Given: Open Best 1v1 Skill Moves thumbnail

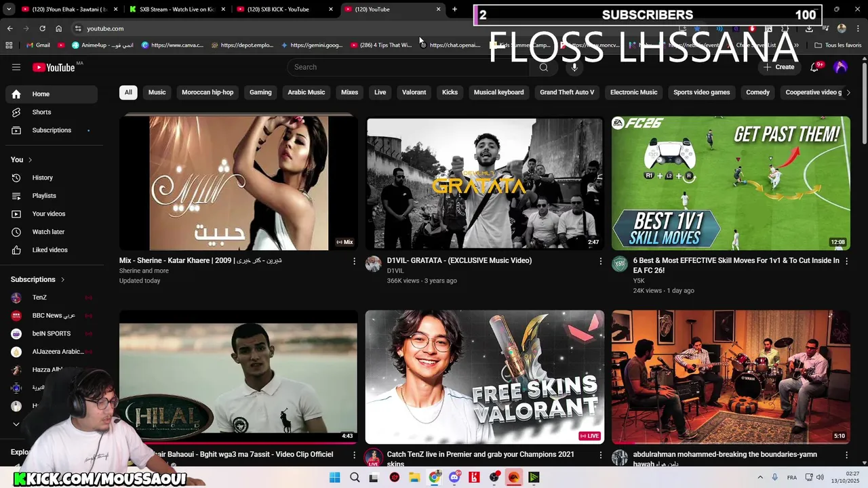Looking at the screenshot, I should point(731,183).
